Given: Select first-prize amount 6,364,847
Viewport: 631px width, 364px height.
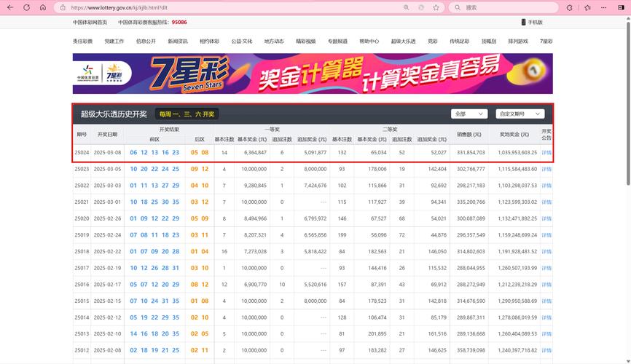Looking at the screenshot, I should (255, 152).
